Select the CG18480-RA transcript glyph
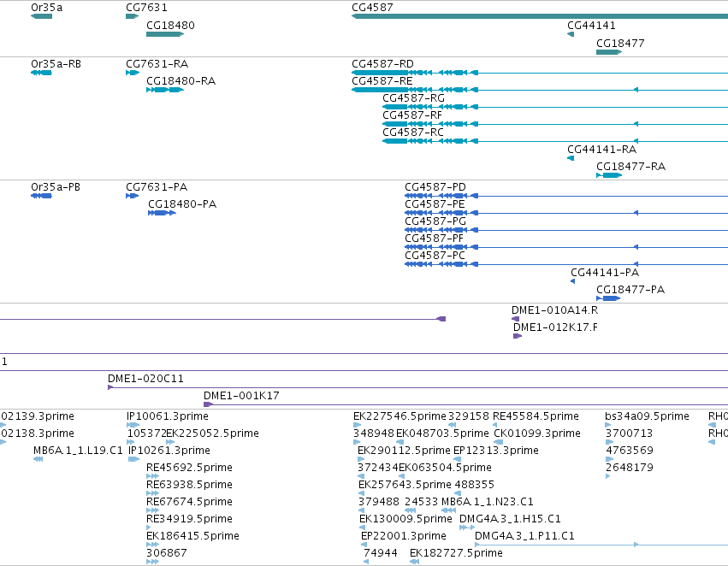The image size is (728, 566). point(165,90)
